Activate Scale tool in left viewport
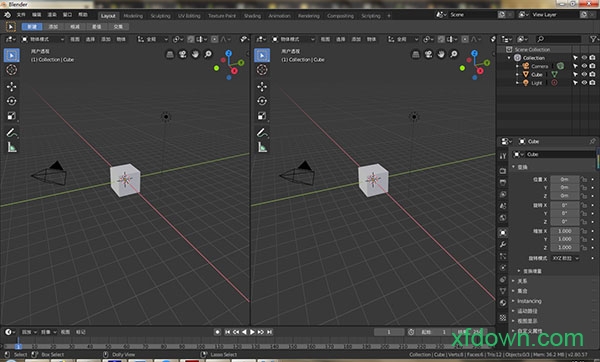This screenshot has width=600, height=362. pos(11,116)
